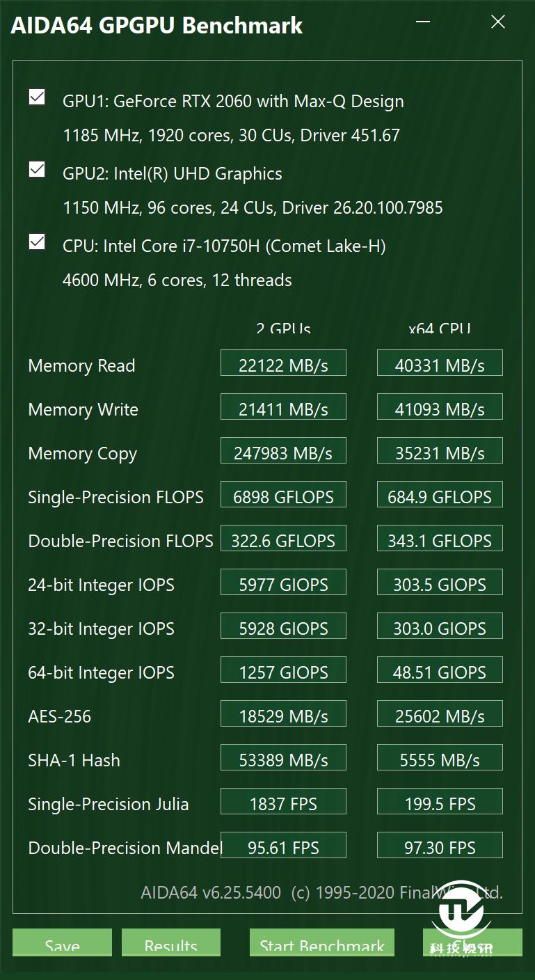Click the GPU Memory Read 22122 MB/s field
The width and height of the screenshot is (535, 980).
(x=283, y=363)
